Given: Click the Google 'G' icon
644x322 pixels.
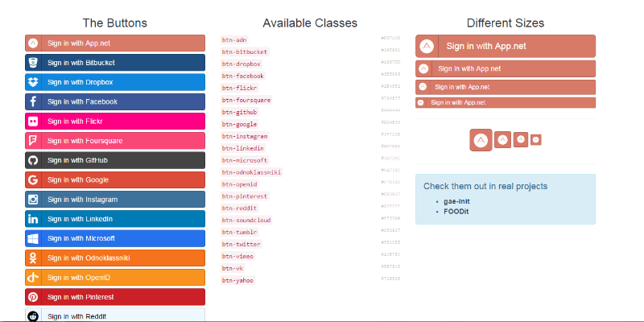Looking at the screenshot, I should click(33, 180).
